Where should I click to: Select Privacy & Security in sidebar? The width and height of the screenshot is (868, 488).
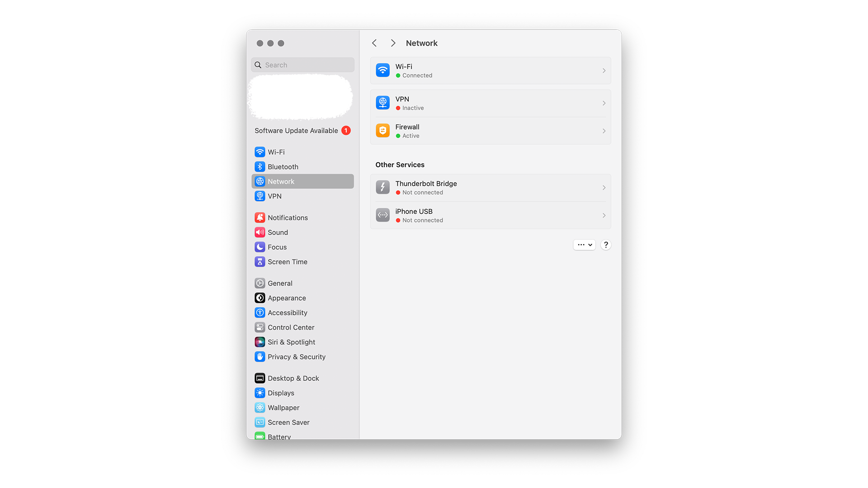coord(296,357)
